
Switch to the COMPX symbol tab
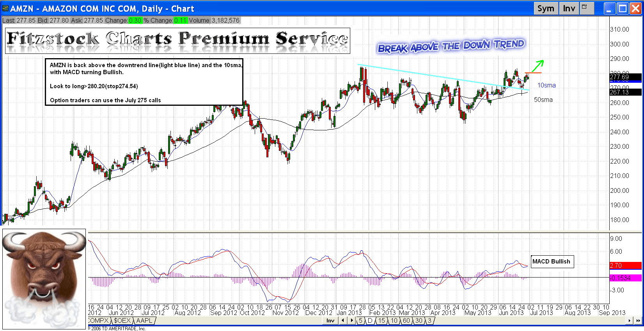[99, 320]
